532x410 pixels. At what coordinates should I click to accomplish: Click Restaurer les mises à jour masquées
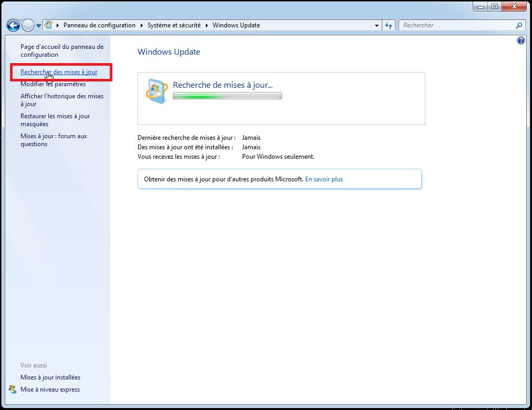click(55, 120)
